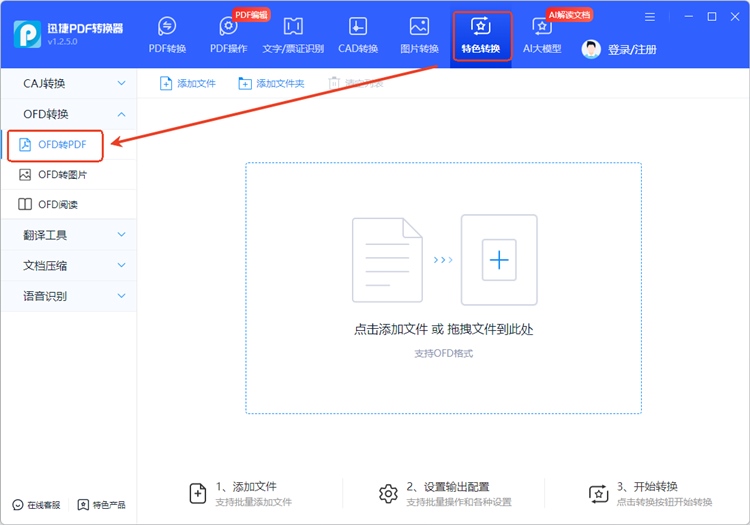This screenshot has height=525, width=750.
Task: Click the 1、添加文件 step text
Action: 246,487
